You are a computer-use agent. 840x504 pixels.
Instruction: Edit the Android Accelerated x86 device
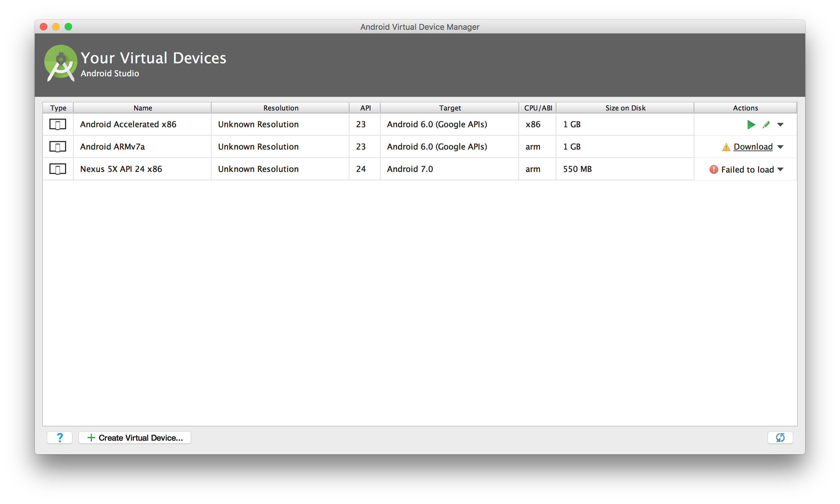coord(765,125)
